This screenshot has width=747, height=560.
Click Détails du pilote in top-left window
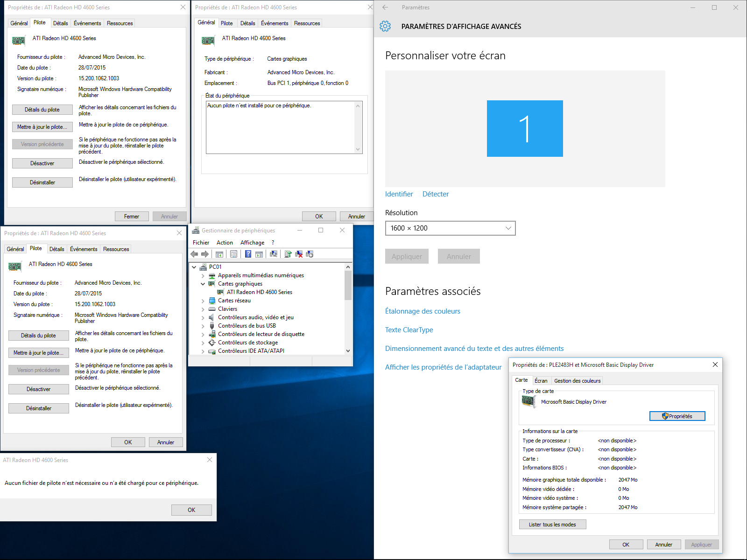(42, 110)
